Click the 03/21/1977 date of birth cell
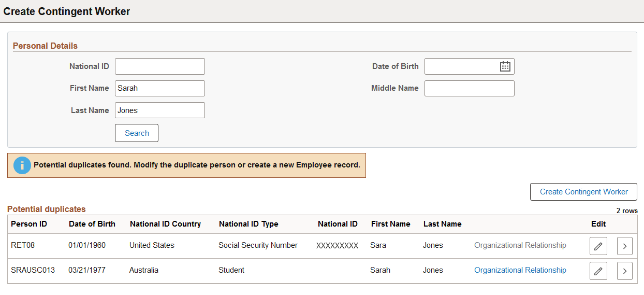Viewport: 644px width, 295px height. pyautogui.click(x=87, y=270)
